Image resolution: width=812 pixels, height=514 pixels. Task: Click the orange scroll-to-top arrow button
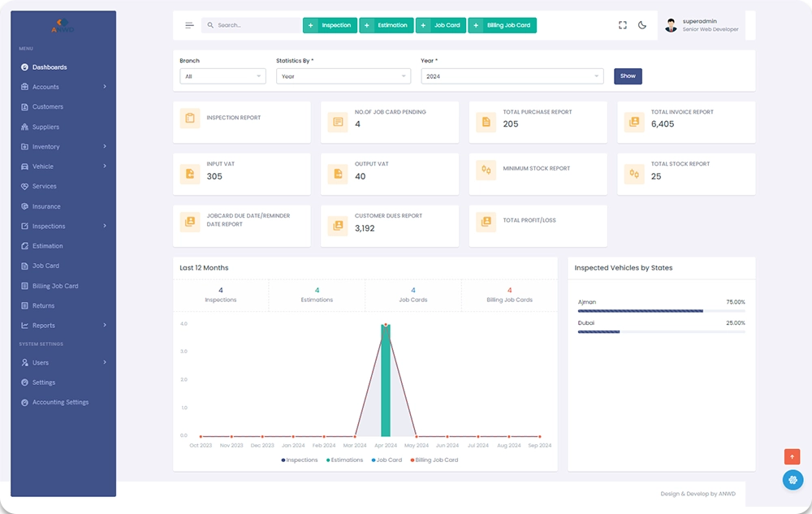pyautogui.click(x=792, y=456)
